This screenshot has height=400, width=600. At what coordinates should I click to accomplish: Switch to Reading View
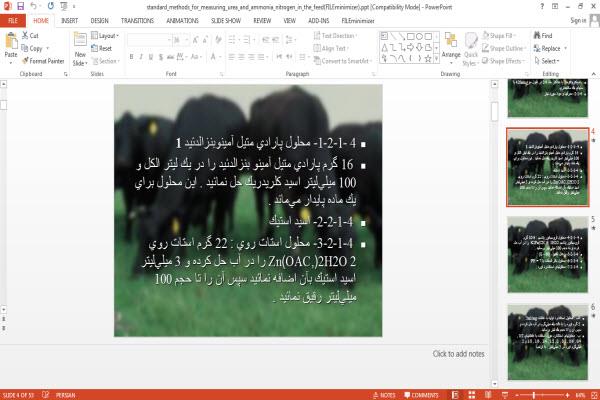coord(488,395)
